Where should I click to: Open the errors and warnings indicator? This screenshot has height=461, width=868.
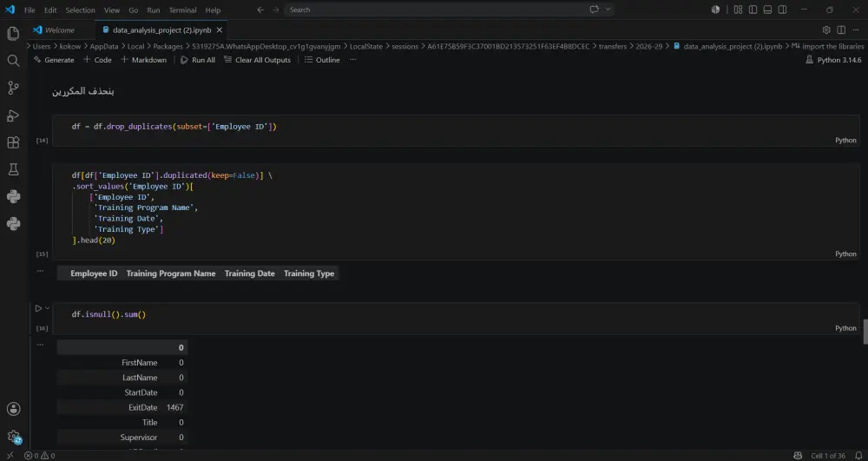point(39,456)
